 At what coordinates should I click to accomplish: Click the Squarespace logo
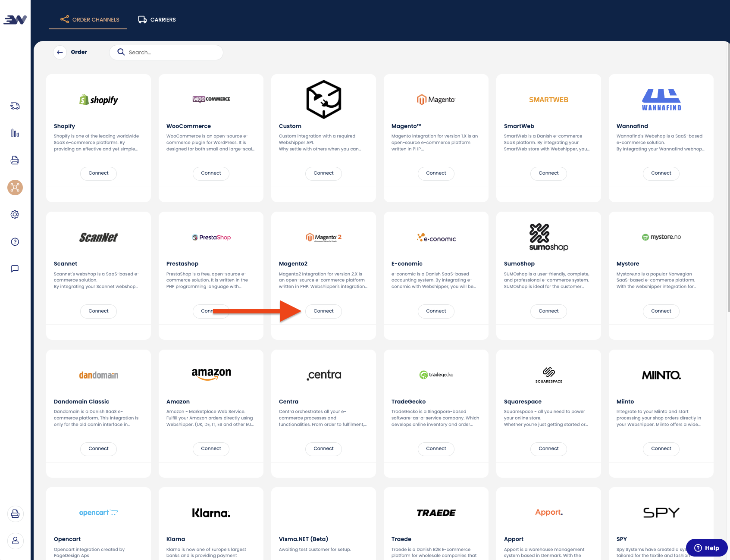click(x=548, y=375)
